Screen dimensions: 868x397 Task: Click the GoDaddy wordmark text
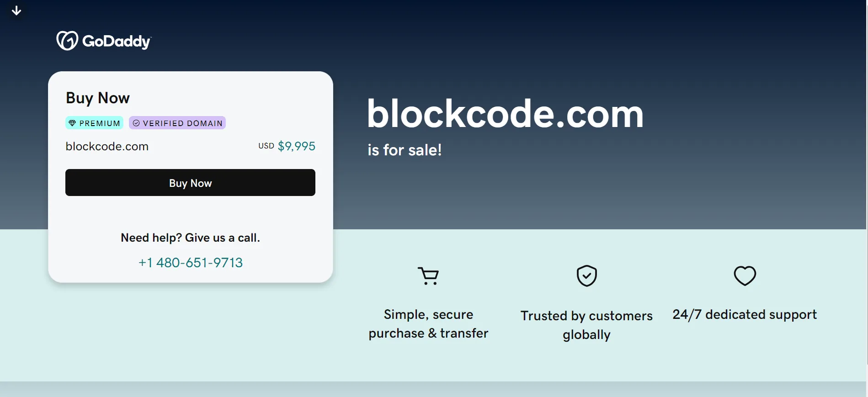coord(117,42)
